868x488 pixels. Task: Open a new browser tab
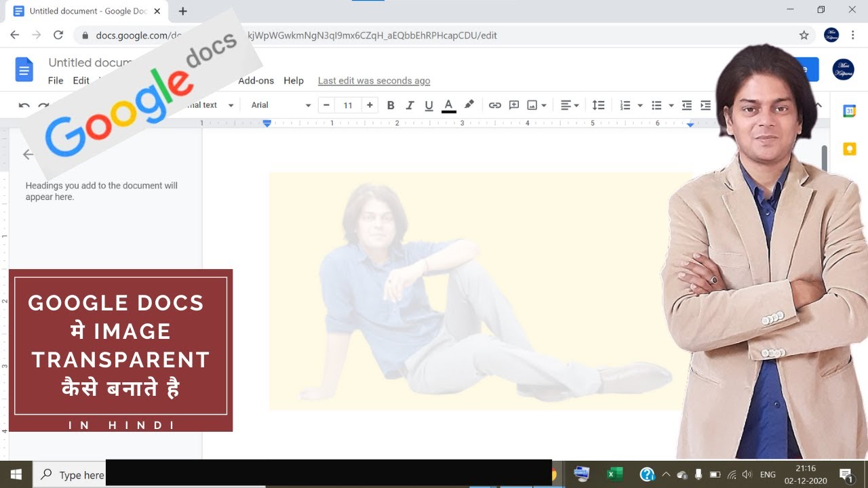(183, 11)
